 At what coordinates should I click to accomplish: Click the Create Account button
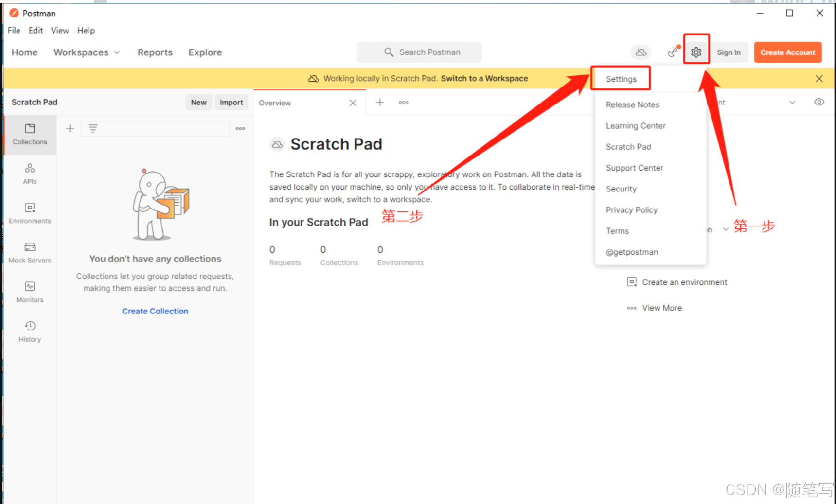[x=787, y=52]
